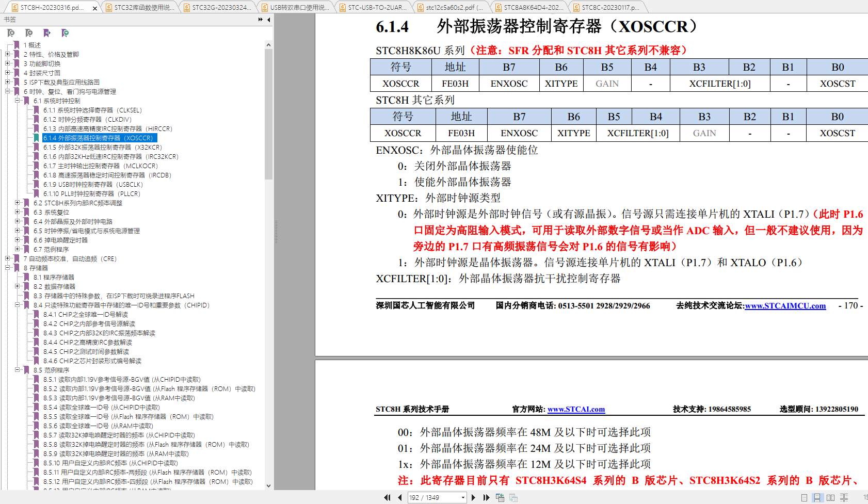
Task: Switch to the stc12c5a60s2.pdf tab
Action: 452,7
